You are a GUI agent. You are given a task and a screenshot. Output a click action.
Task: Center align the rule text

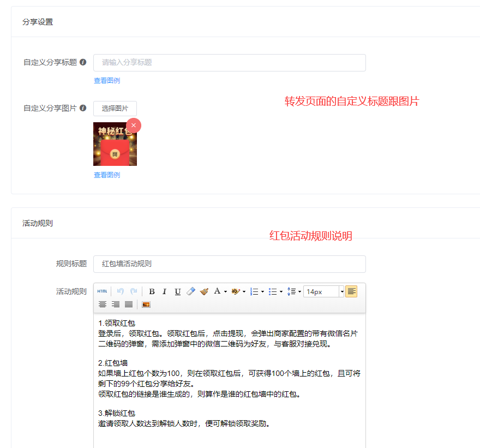tap(103, 304)
